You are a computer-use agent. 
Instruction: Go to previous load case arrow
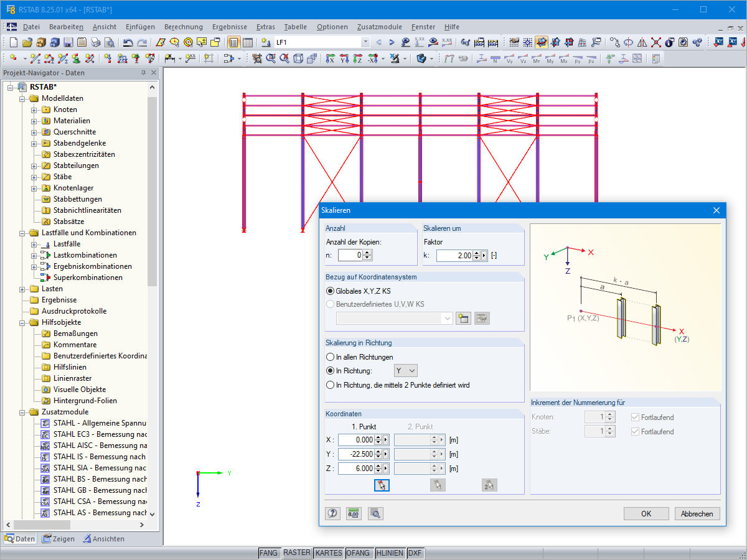[x=378, y=42]
